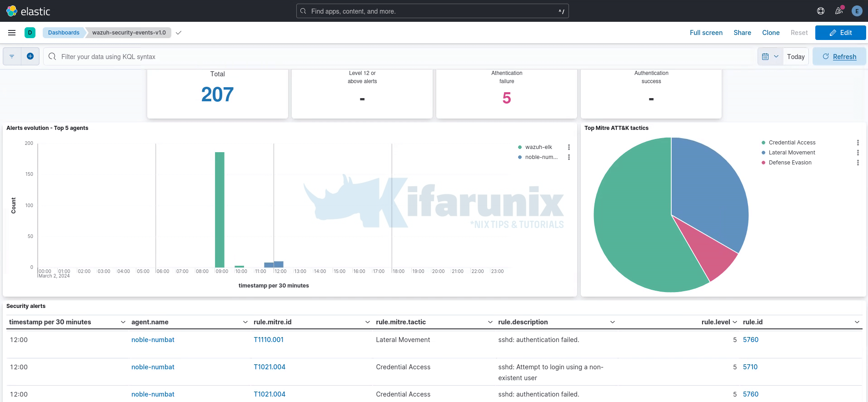Enter Full screen mode
The image size is (868, 402).
pyautogui.click(x=706, y=33)
